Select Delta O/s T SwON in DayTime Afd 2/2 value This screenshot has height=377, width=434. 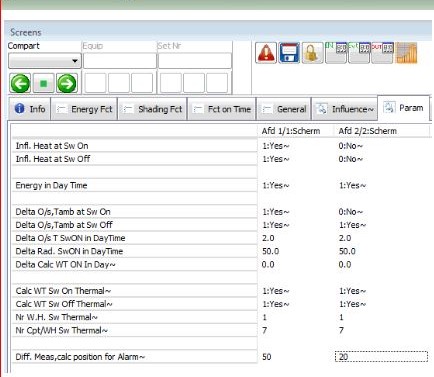[x=345, y=238]
